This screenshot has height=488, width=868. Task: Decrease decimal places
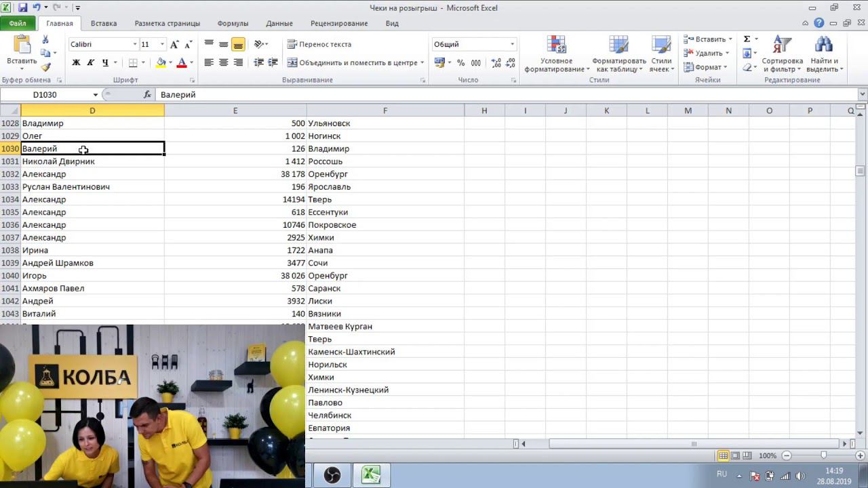(x=509, y=63)
